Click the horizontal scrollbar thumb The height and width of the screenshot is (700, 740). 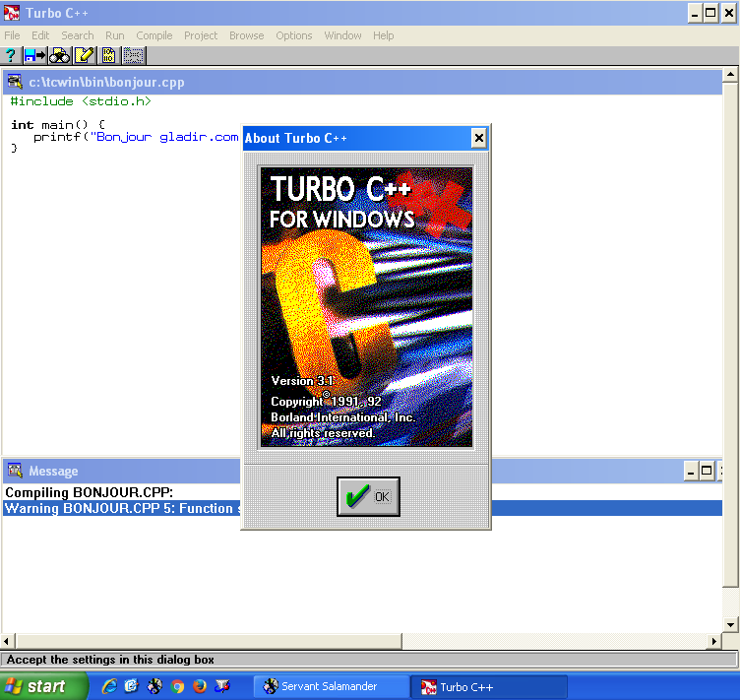[209, 641]
